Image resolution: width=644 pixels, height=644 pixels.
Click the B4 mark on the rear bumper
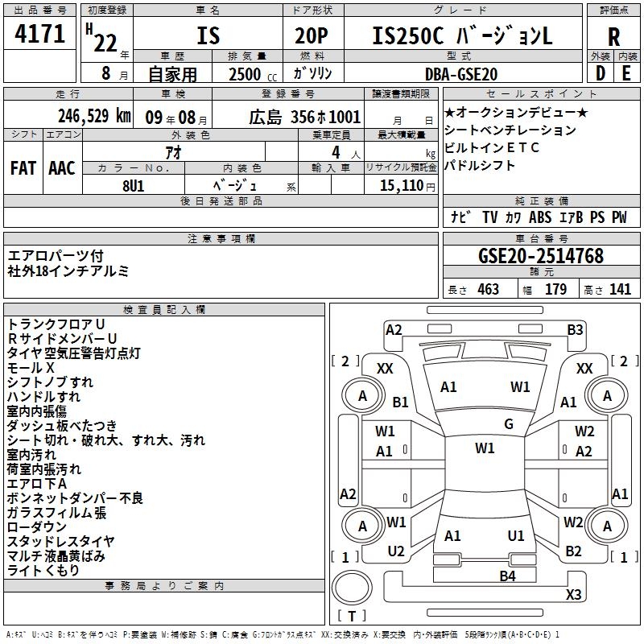[507, 576]
